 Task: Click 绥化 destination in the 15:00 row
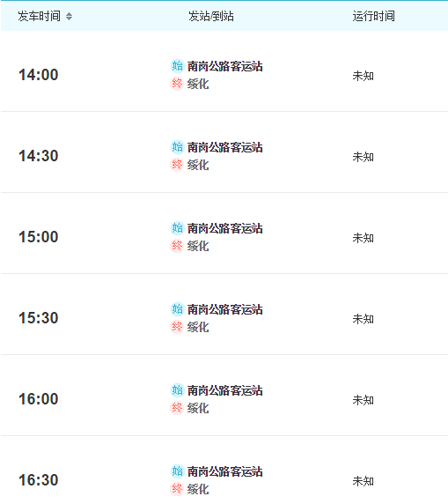pos(198,246)
